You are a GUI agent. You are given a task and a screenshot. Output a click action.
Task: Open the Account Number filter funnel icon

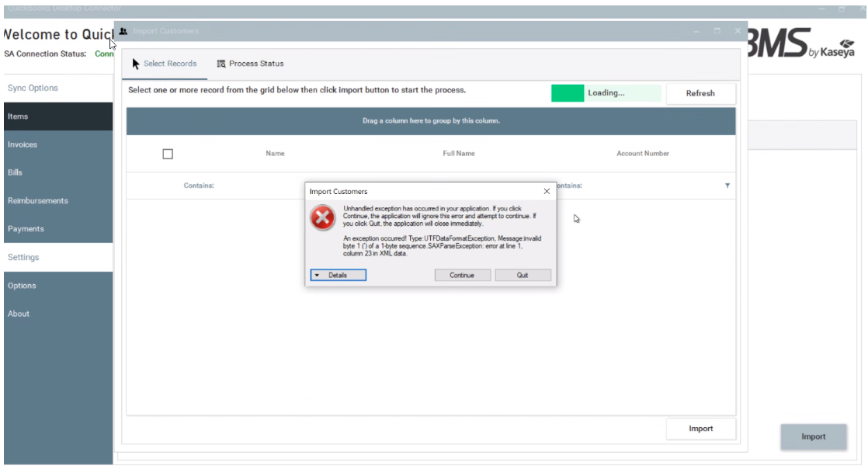[727, 186]
